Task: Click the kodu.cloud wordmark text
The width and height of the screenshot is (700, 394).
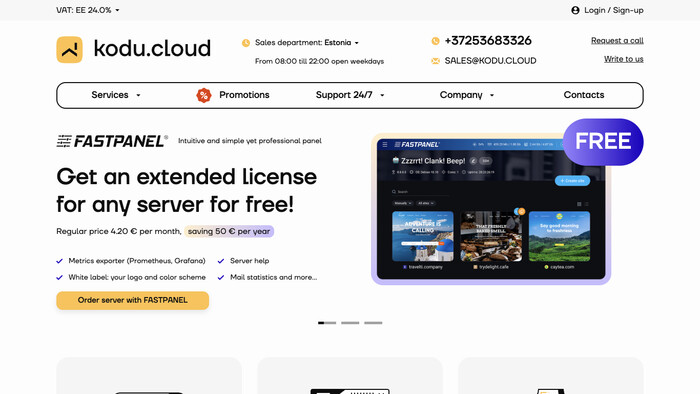Action: [152, 48]
